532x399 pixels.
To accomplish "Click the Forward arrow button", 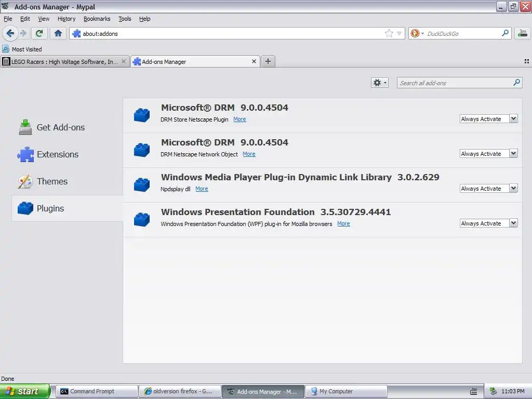I will [x=23, y=33].
